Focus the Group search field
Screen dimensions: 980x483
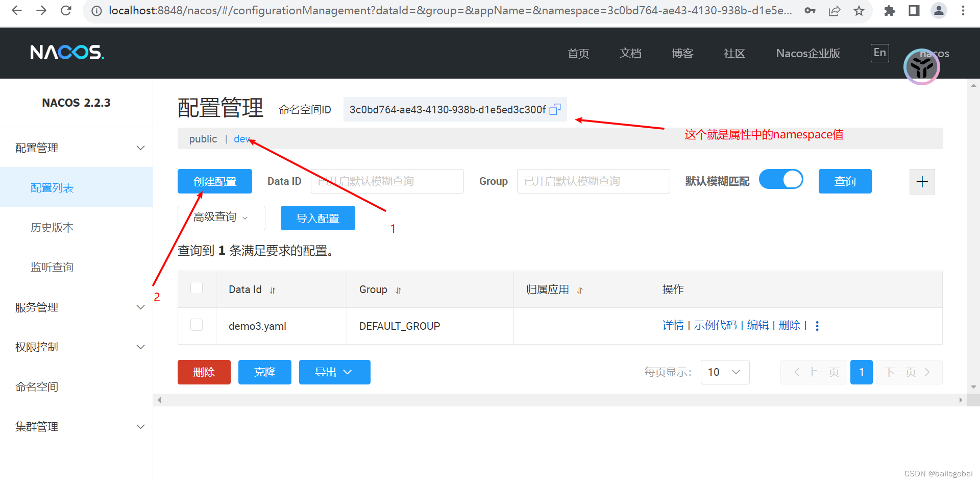pos(594,181)
